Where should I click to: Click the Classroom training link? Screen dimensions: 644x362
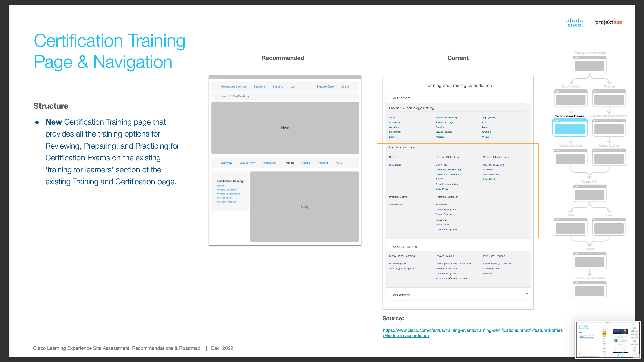[x=492, y=174]
